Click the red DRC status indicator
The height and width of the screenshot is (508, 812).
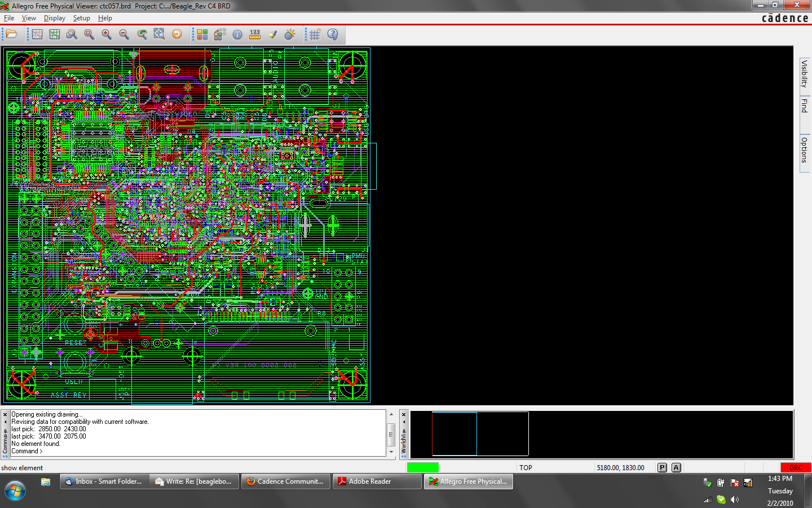(796, 467)
